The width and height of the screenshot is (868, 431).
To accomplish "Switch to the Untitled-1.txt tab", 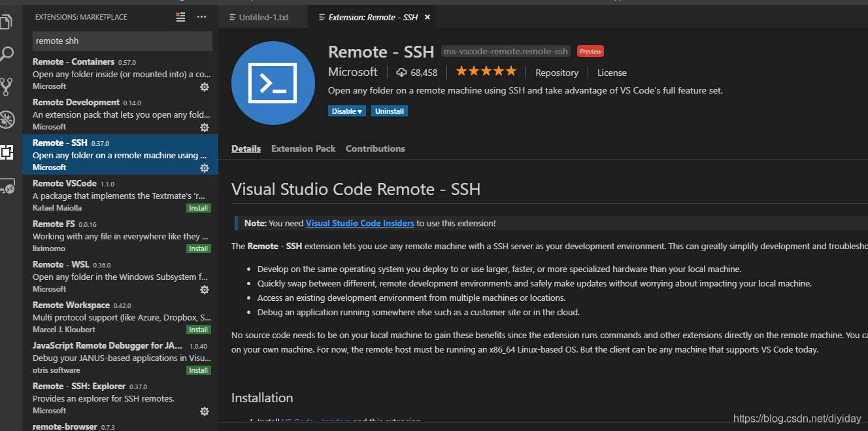I will [263, 17].
